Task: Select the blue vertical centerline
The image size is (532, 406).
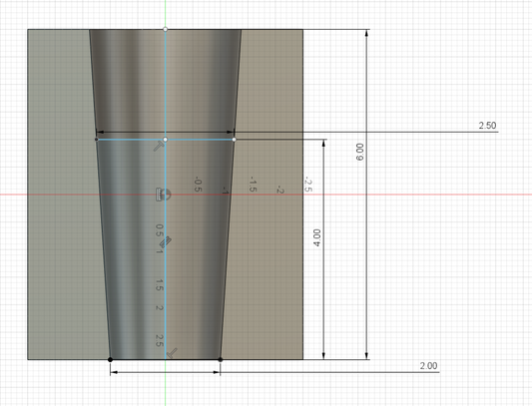Action: click(166, 194)
